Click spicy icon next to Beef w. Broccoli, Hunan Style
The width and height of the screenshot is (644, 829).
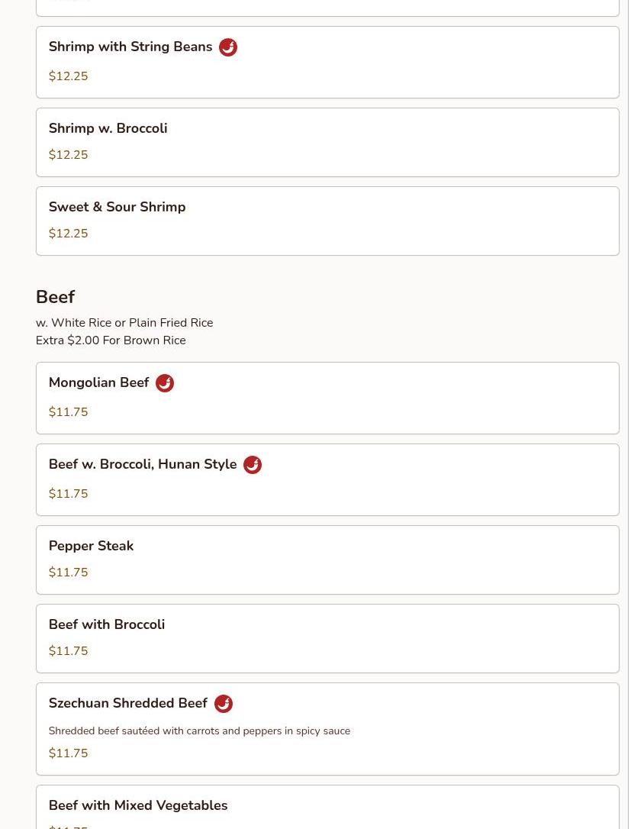(252, 465)
